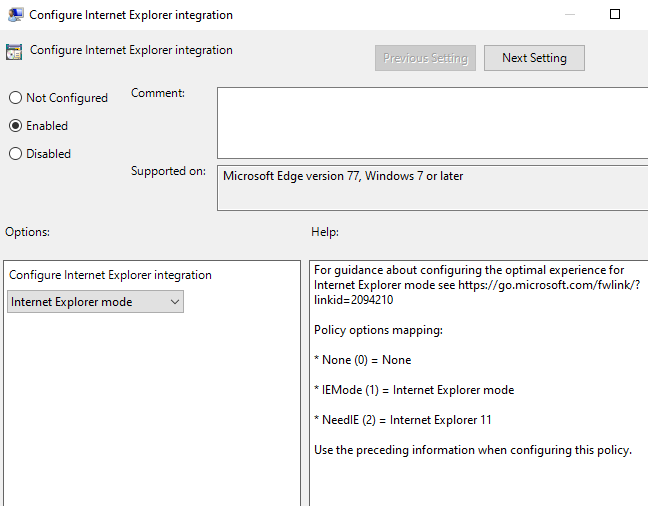Viewport: 648px width, 506px height.
Task: Click the Next Setting button
Action: [x=534, y=58]
